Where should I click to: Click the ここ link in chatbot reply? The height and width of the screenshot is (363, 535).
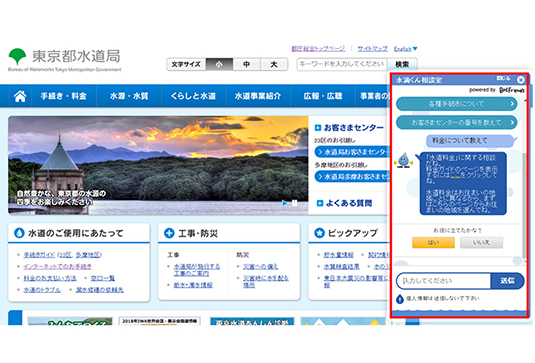[x=455, y=175]
